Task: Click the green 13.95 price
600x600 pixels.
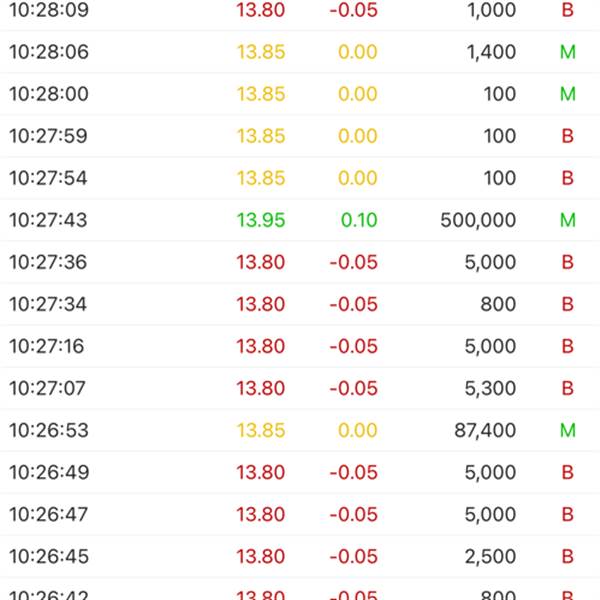Action: click(261, 220)
